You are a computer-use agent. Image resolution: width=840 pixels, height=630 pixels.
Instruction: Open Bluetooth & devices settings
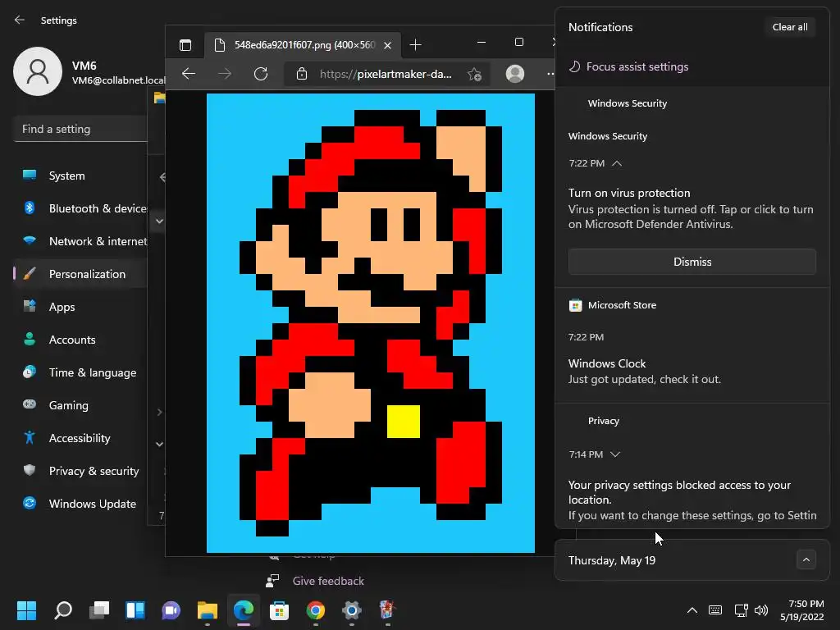tap(80, 208)
